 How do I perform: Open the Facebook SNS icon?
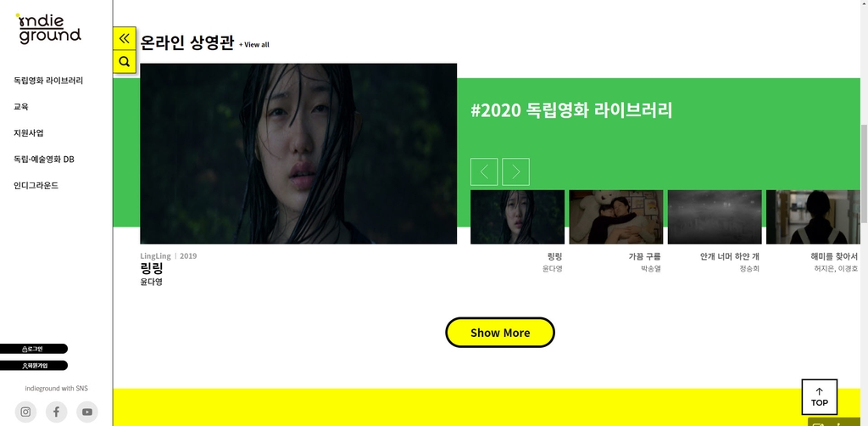[57, 412]
